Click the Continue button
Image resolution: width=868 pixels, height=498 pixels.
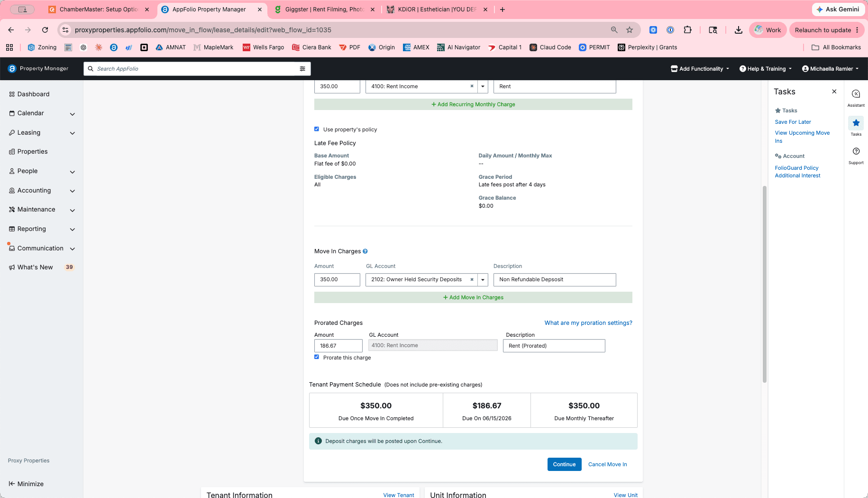tap(564, 464)
